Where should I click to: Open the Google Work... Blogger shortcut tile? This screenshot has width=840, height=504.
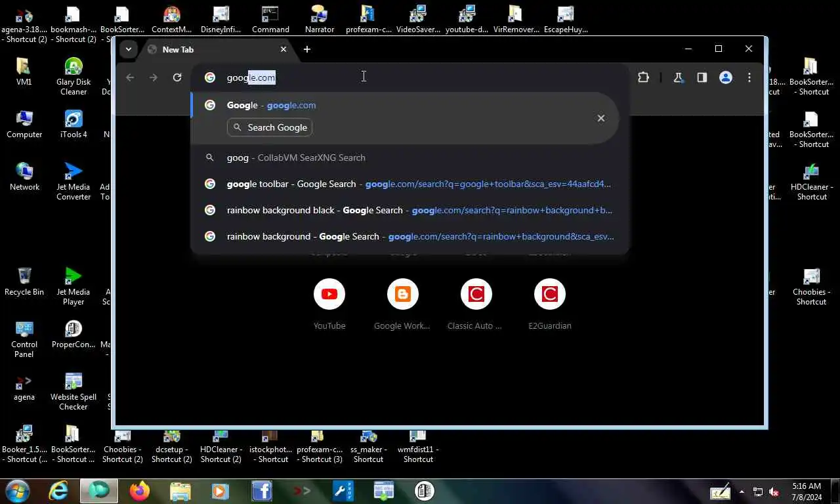(403, 303)
